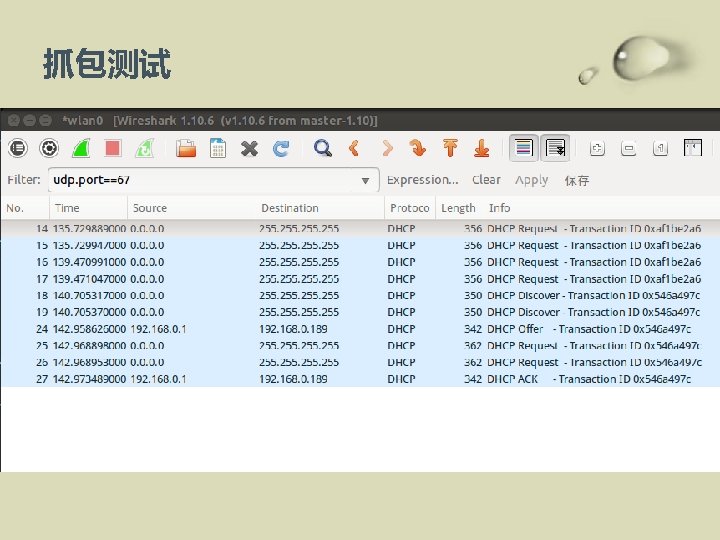This screenshot has width=720, height=540.
Task: Open the filter history dropdown arrow
Action: [x=366, y=180]
